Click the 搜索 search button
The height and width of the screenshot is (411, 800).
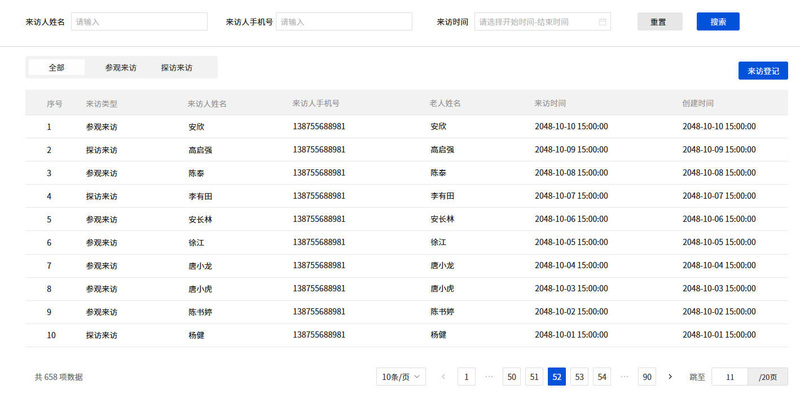[x=718, y=21]
